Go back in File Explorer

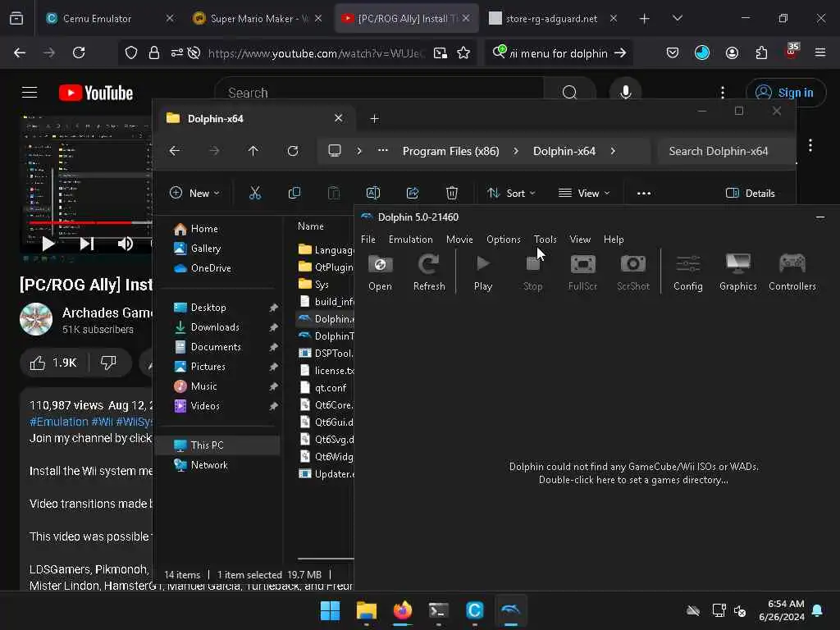[x=175, y=151]
